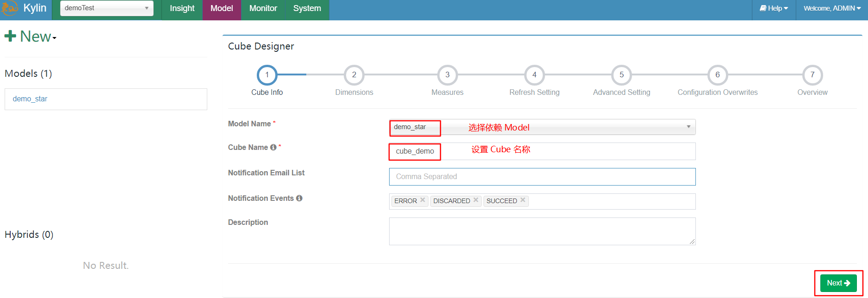
Task: Click the Notification Events info icon
Action: (x=299, y=199)
